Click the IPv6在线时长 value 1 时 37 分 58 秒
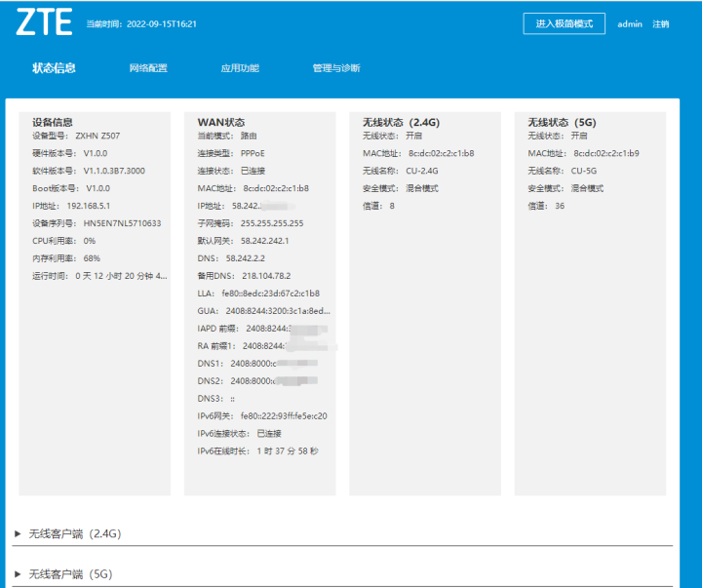Viewport: 702px width, 588px height. click(288, 451)
